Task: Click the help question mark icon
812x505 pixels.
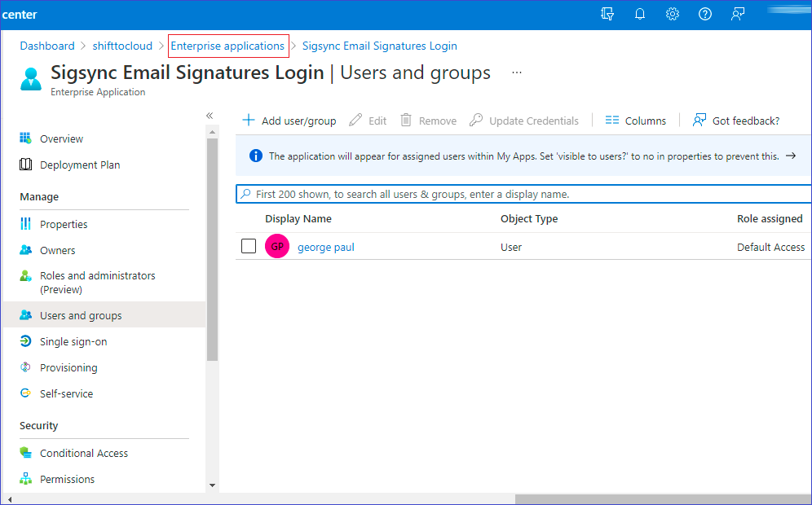Action: (705, 14)
